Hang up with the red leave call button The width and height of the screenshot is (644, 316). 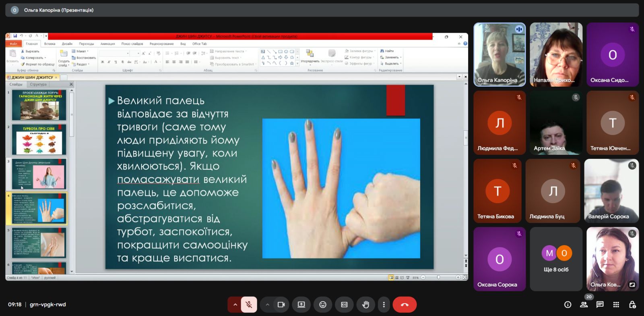coord(405,305)
